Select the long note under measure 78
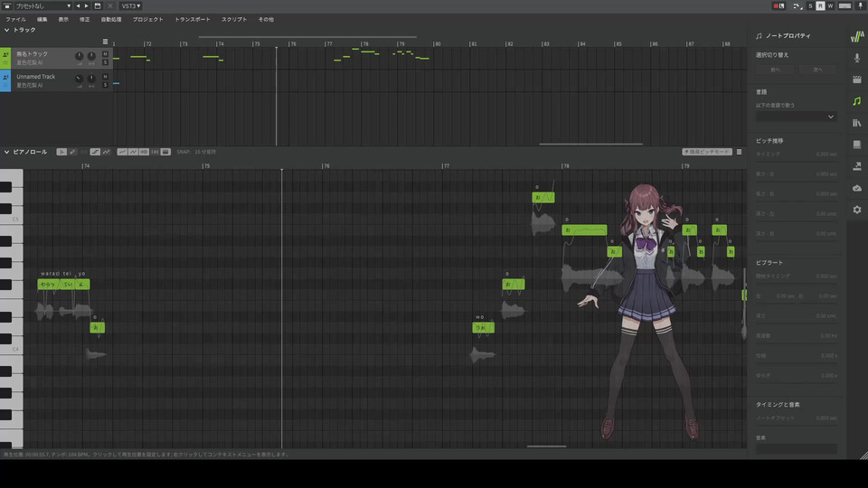 coord(585,230)
